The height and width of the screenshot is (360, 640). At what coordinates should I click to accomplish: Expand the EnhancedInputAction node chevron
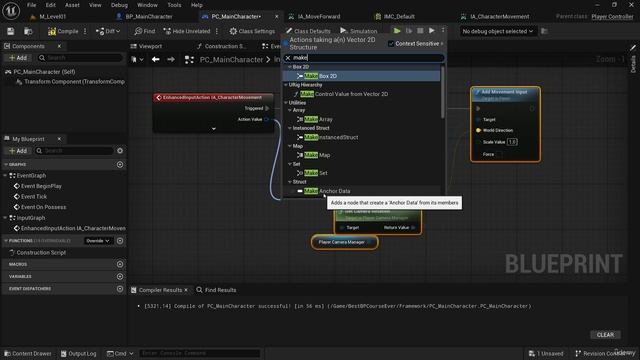coord(213,129)
